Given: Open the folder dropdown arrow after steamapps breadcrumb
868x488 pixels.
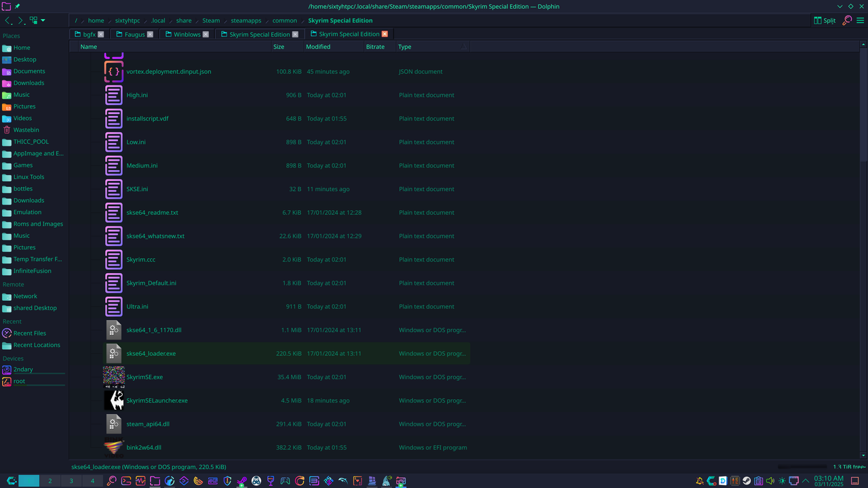Looking at the screenshot, I should (265, 20).
